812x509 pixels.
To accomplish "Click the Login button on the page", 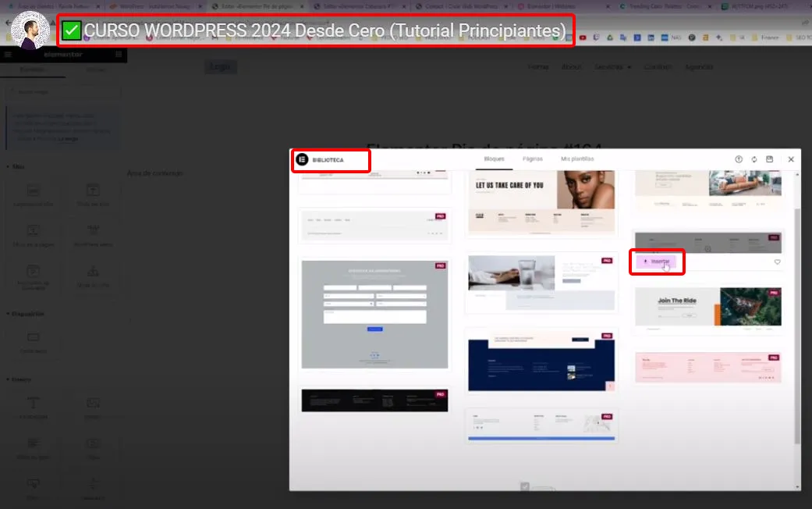I will [x=220, y=67].
